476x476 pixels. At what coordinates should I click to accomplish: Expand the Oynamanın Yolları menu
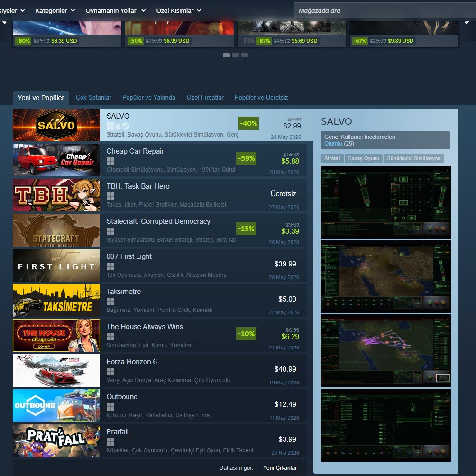[116, 10]
